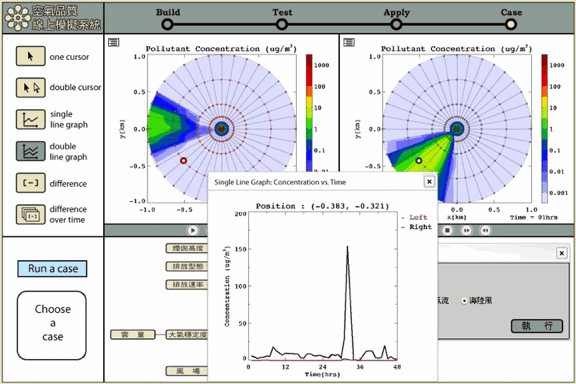Stop the simulation playback
Screen dimensions: 576x384
(x=447, y=230)
